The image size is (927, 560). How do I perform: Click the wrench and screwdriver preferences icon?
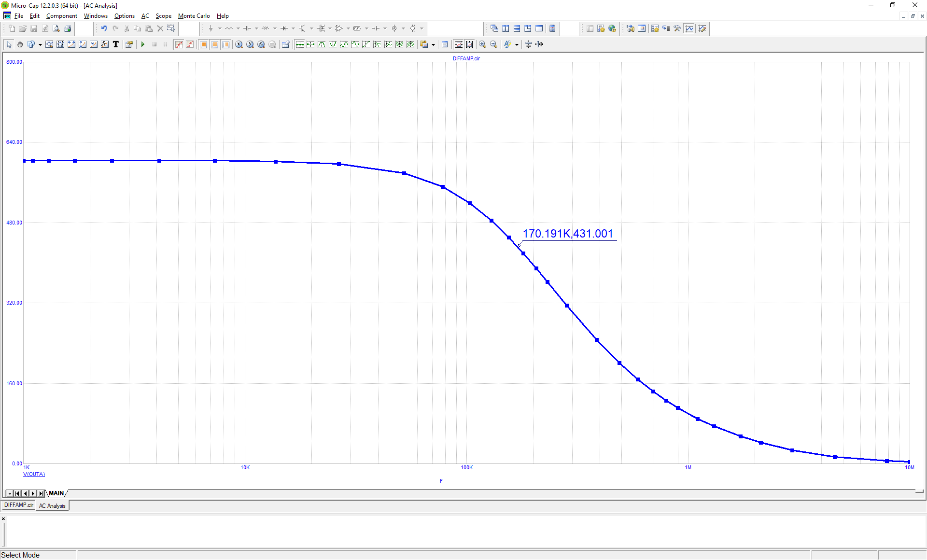click(677, 28)
